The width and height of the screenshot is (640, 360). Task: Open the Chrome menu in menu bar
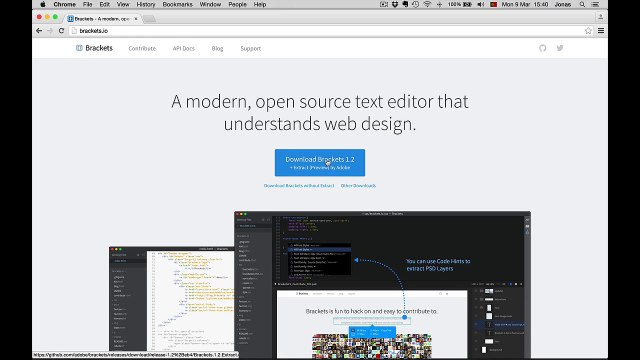[x=64, y=4]
